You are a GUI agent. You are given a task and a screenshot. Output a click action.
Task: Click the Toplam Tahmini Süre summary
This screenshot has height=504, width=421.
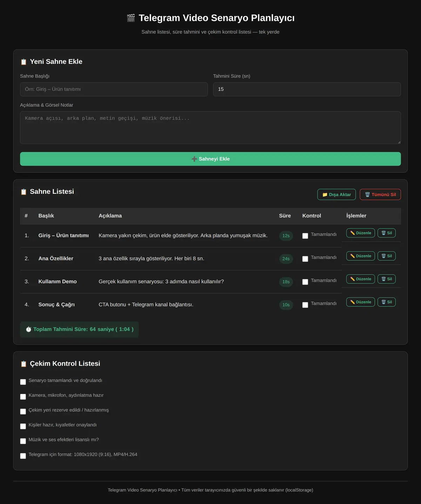[x=79, y=330]
